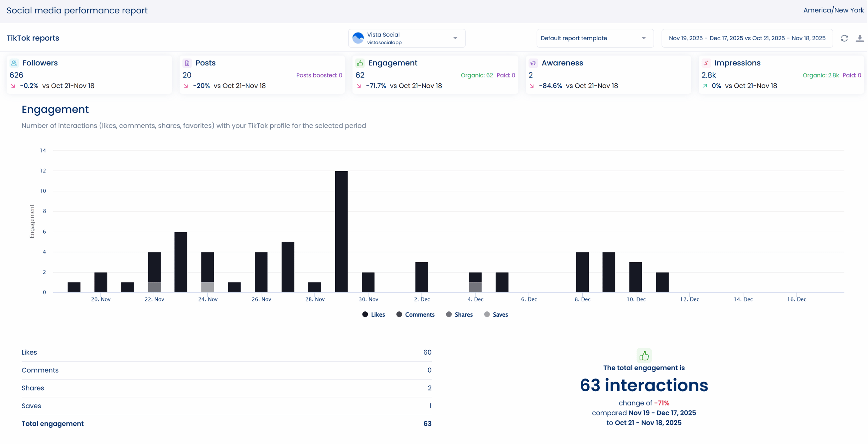Toggle the Saves series in chart legend
Image resolution: width=868 pixels, height=444 pixels.
[x=496, y=314]
